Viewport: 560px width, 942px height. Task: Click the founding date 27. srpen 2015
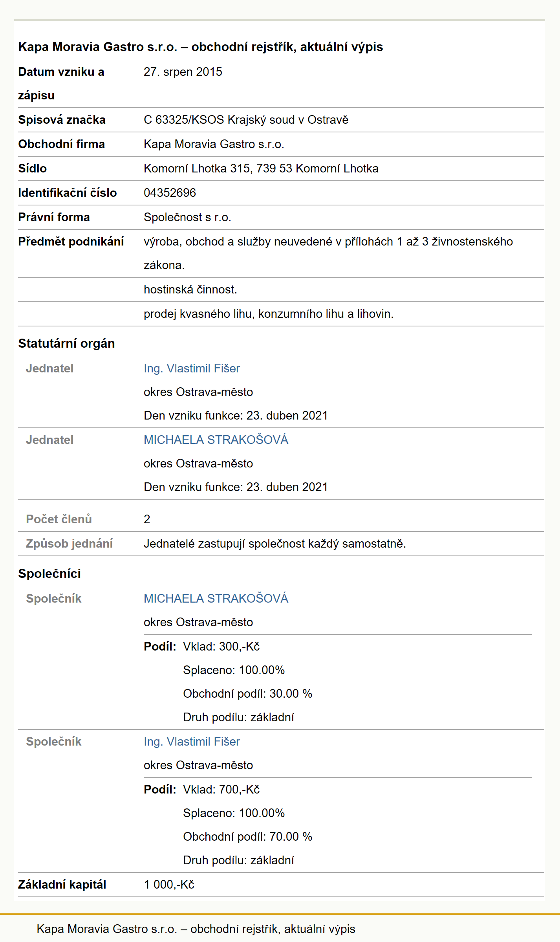[183, 72]
